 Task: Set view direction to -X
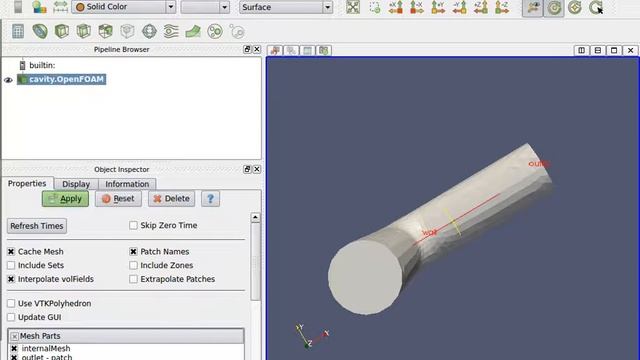coord(417,7)
